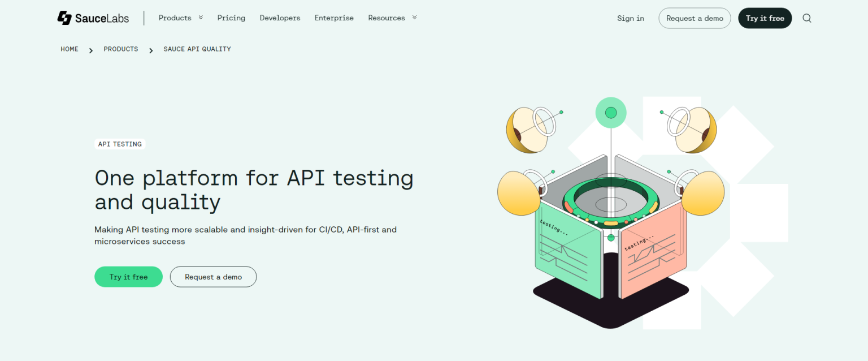Click Request a demo in the header
This screenshot has height=361, width=868.
coord(695,18)
